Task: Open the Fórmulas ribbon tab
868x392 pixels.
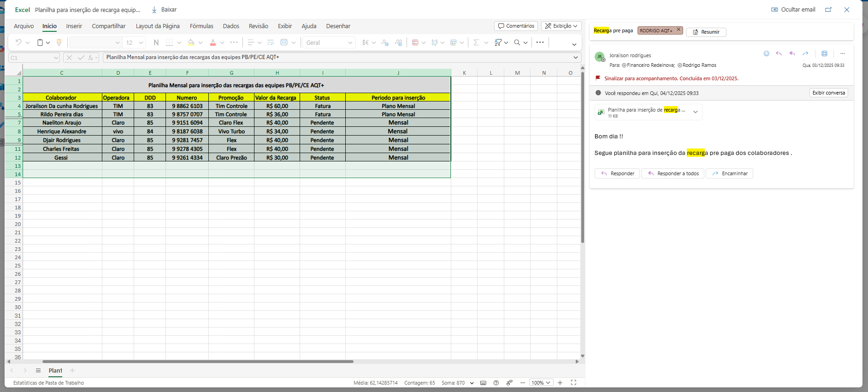Action: [x=201, y=26]
